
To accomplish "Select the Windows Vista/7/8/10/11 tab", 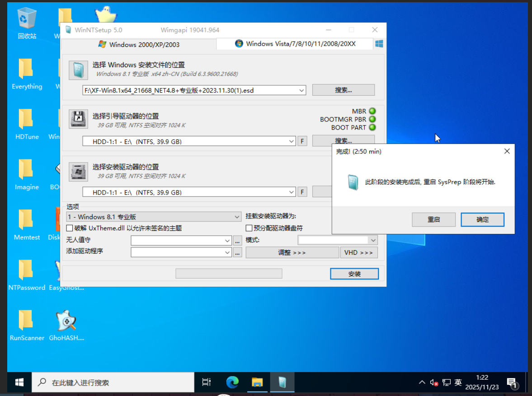I will [x=295, y=44].
